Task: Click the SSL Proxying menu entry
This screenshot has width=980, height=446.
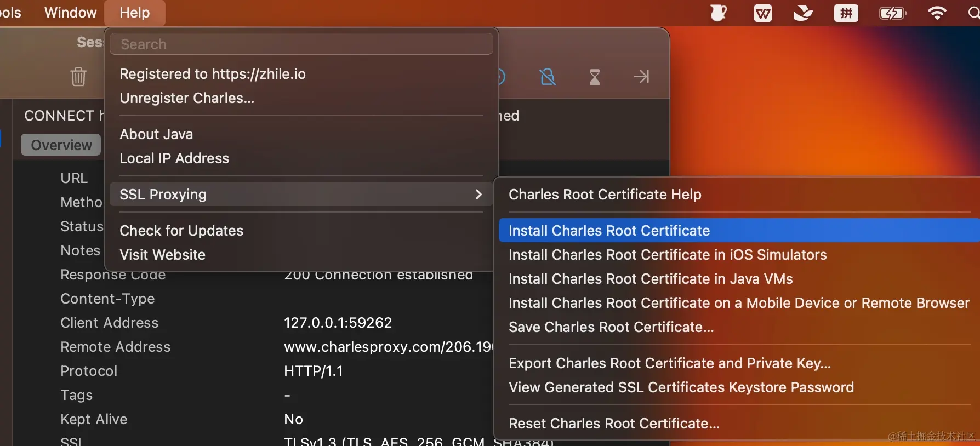Action: (301, 195)
